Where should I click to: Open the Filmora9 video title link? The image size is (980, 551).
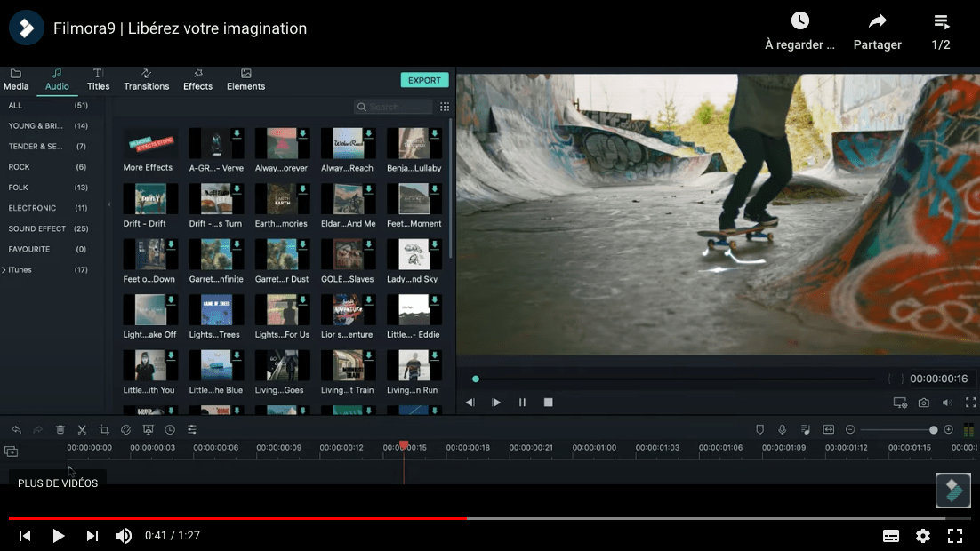180,28
